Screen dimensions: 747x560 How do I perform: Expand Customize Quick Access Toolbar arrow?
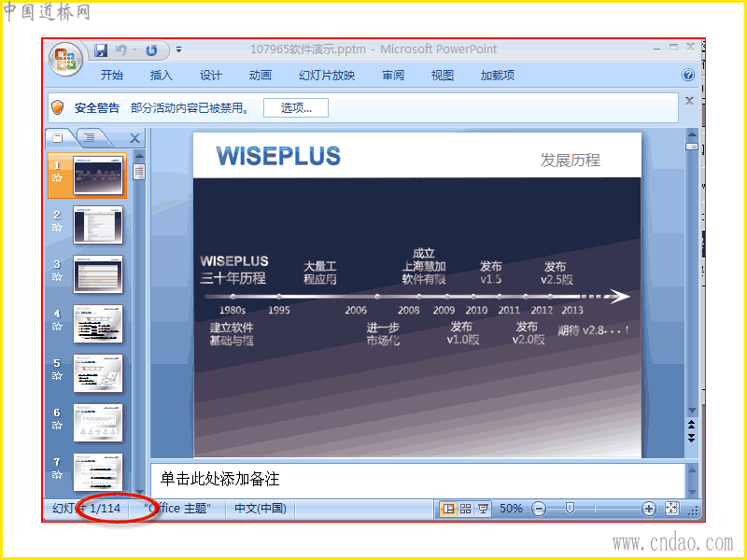point(178,49)
